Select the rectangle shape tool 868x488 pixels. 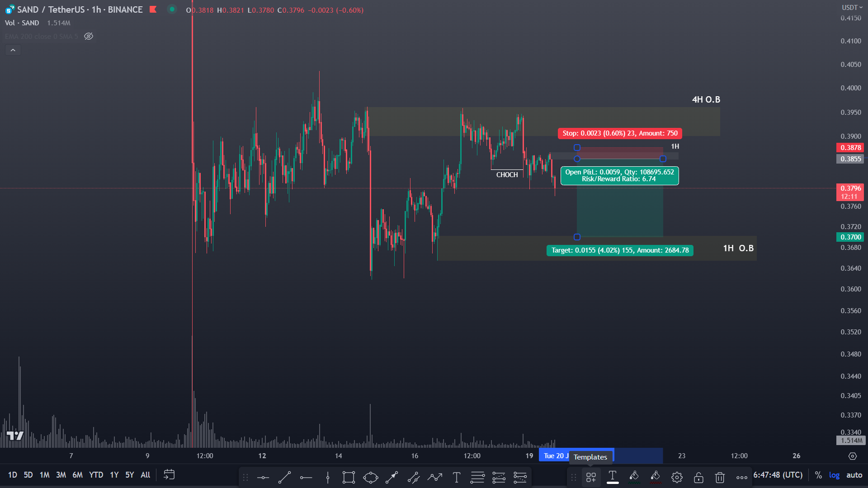point(349,477)
